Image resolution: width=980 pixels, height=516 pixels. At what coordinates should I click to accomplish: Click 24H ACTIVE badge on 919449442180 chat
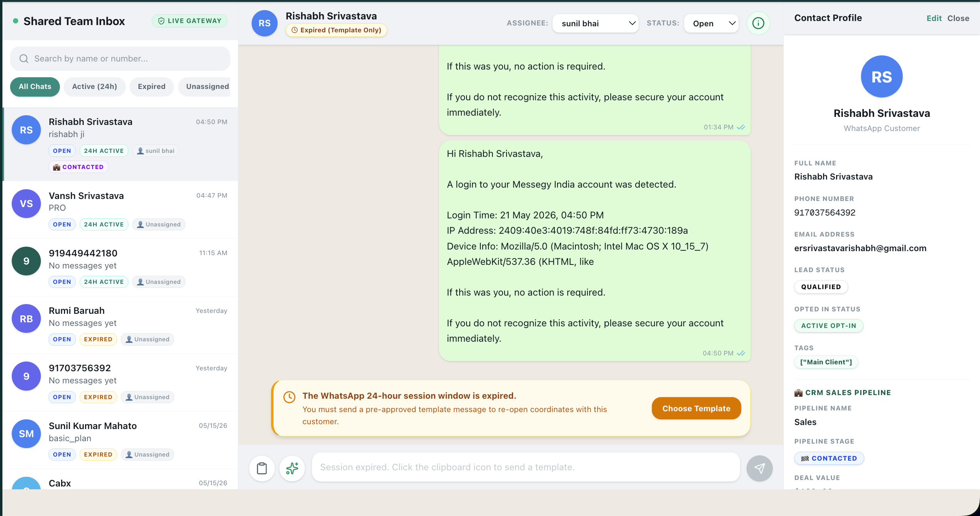coord(104,282)
